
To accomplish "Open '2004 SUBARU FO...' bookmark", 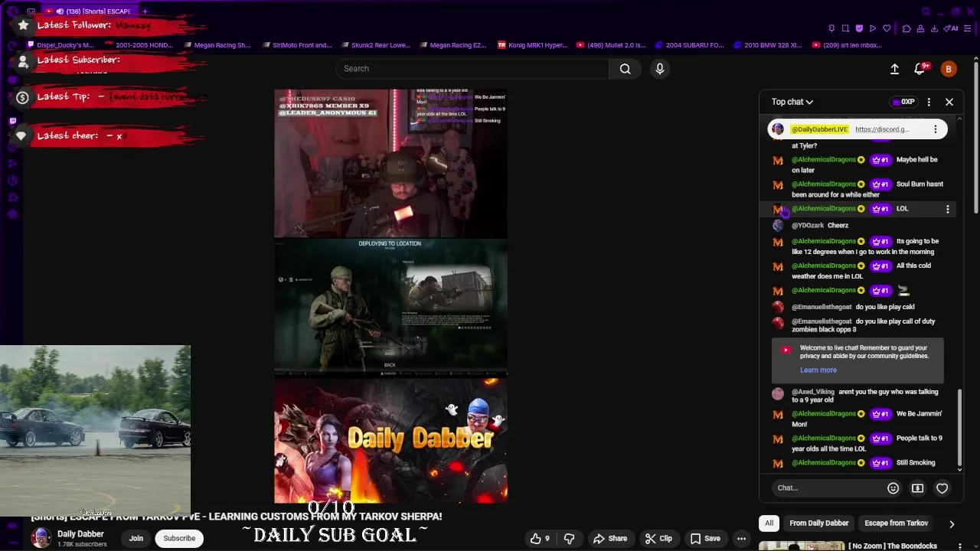I will pyautogui.click(x=689, y=45).
